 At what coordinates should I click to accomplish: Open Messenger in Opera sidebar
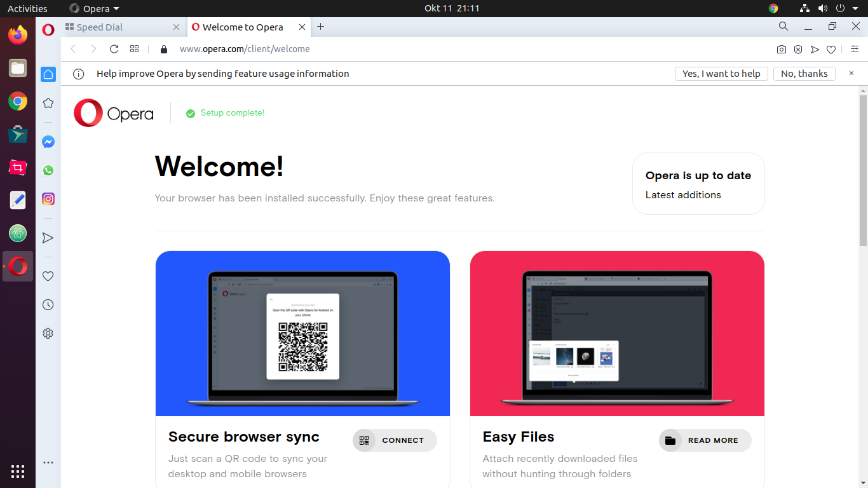pos(48,142)
